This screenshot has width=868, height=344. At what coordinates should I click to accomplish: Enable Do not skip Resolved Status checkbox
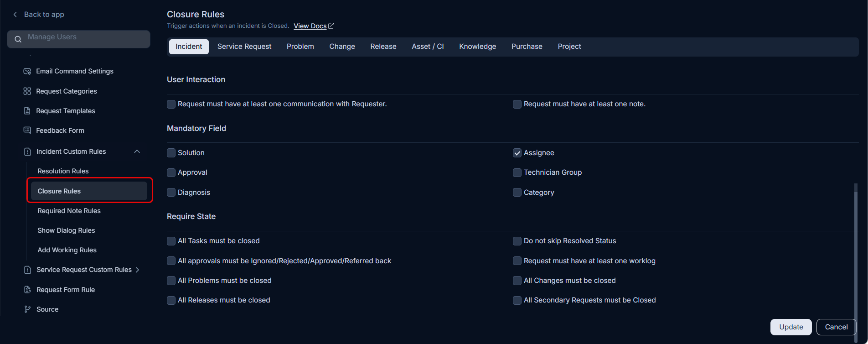pyautogui.click(x=517, y=241)
